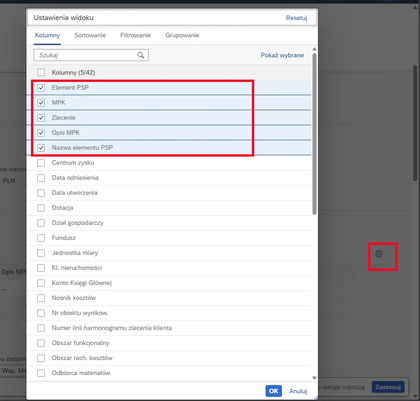The image size is (420, 401).
Task: Cancel the dialog with Anuluj
Action: point(298,391)
